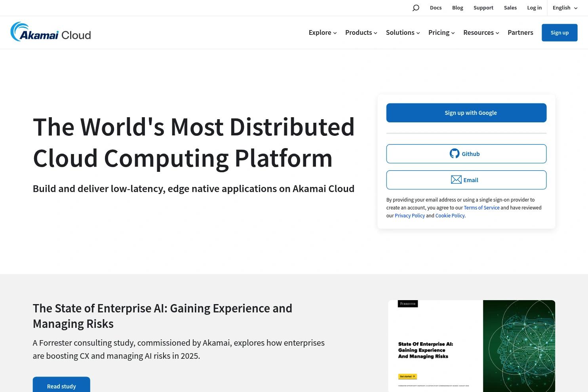Click the envelope Email icon
Viewport: 588px width, 392px height.
pos(456,180)
